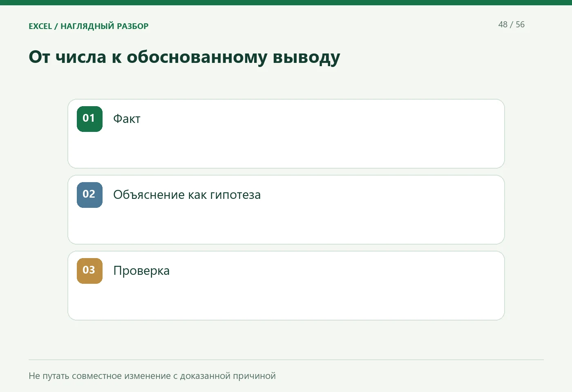This screenshot has width=572, height=392.
Task: Click the gold 03 step badge
Action: (x=89, y=271)
